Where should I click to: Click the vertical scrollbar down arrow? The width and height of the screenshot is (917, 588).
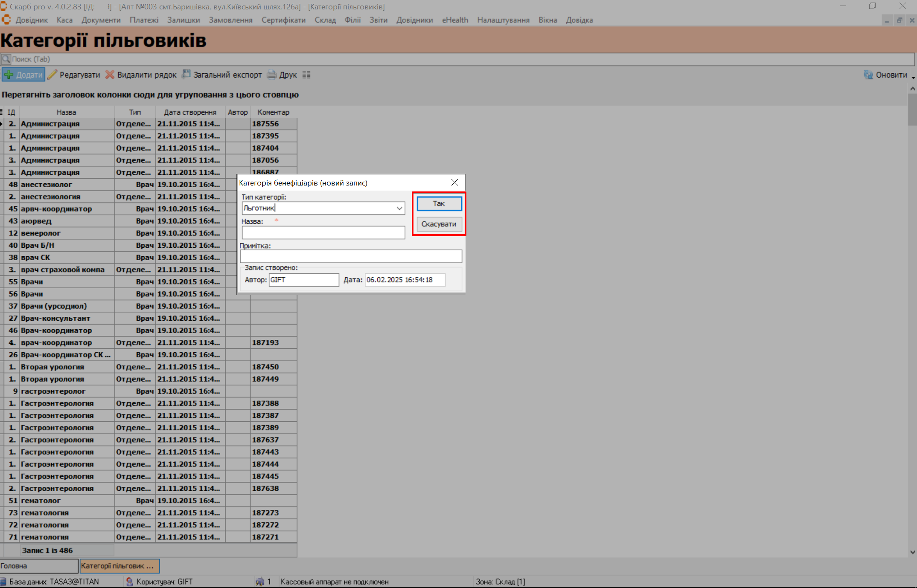click(912, 552)
